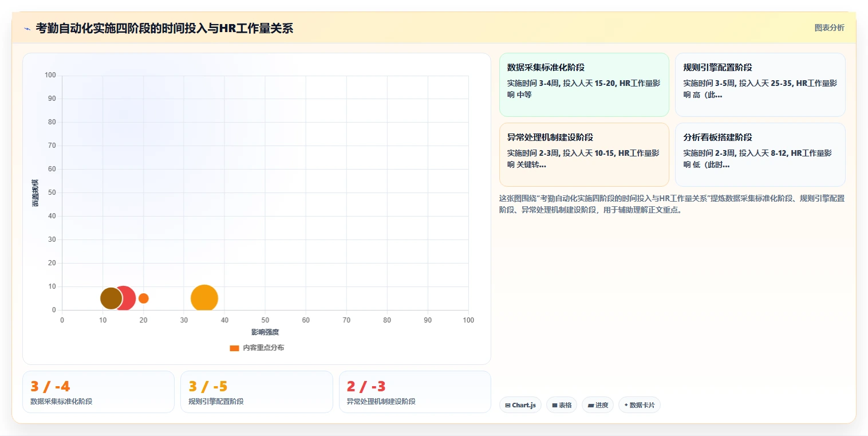This screenshot has height=436, width=868.
Task: Select the large amber bubble at 35
Action: coord(204,298)
